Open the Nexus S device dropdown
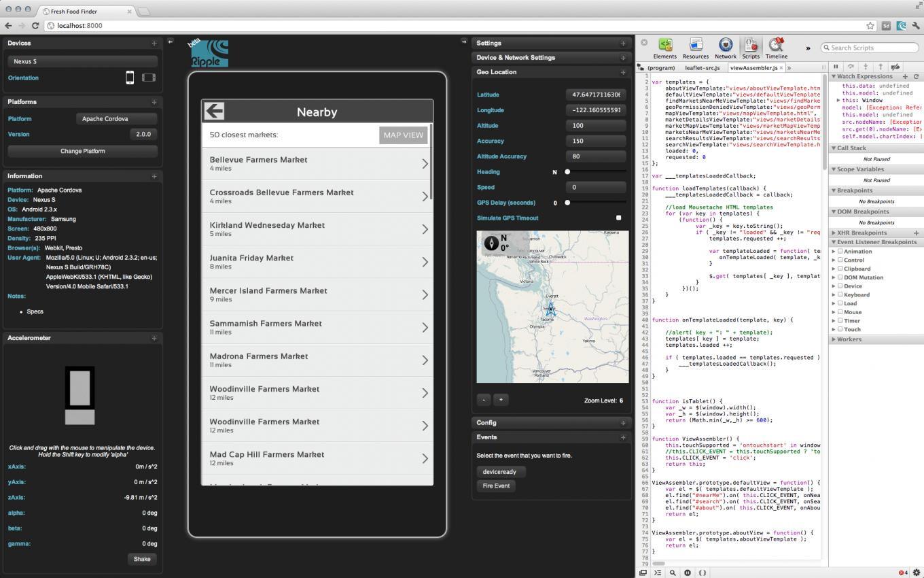924x578 pixels. click(82, 61)
